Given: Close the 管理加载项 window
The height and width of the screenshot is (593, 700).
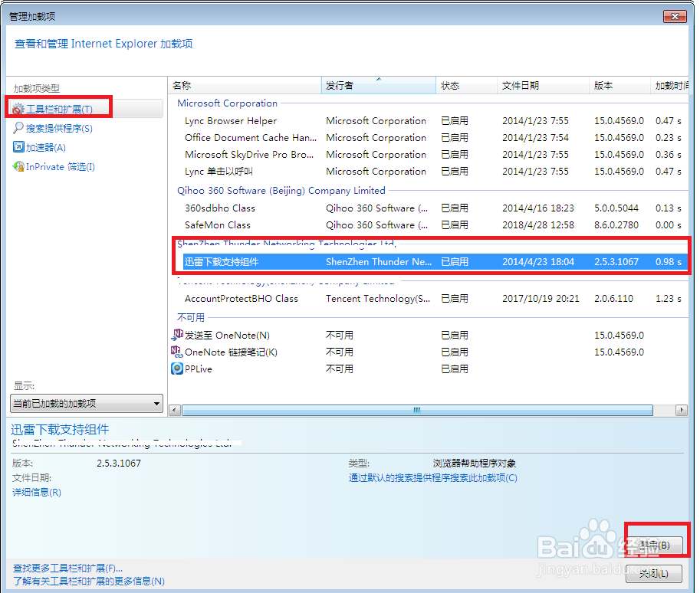Looking at the screenshot, I should (675, 17).
